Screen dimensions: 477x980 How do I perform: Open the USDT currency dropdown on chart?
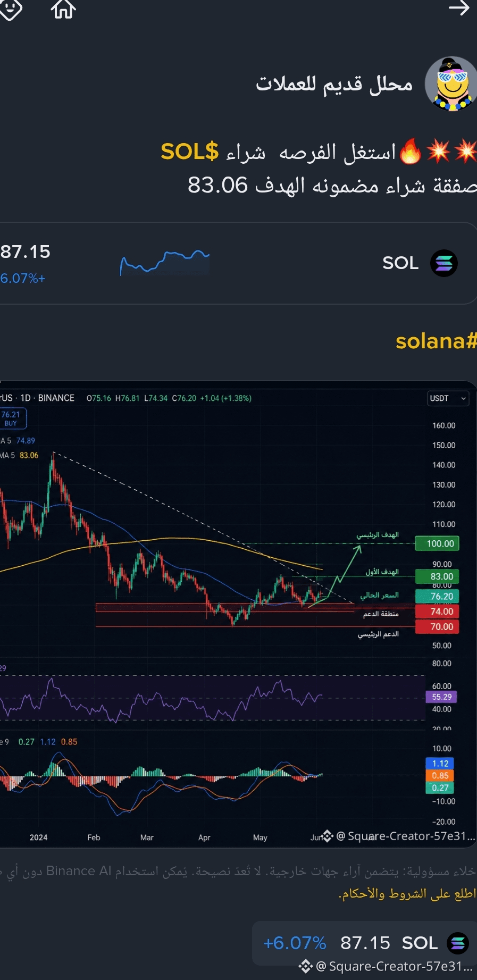(448, 398)
